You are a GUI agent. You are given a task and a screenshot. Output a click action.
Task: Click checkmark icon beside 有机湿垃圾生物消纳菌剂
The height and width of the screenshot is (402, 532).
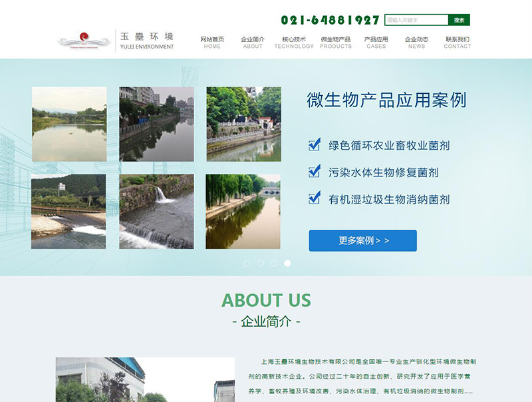(x=315, y=198)
